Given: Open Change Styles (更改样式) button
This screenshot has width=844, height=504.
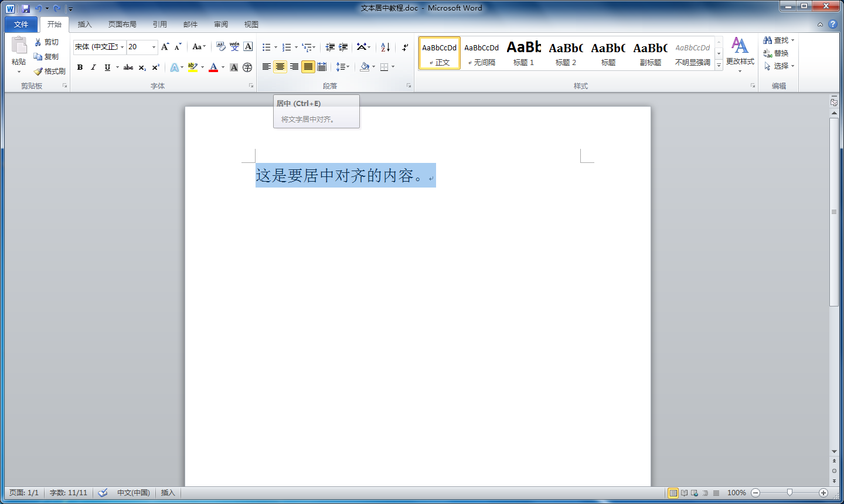Looking at the screenshot, I should [x=740, y=55].
